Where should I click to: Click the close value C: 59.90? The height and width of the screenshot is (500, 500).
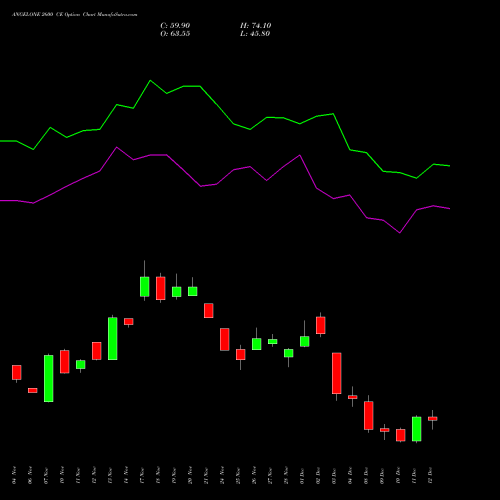point(175,26)
